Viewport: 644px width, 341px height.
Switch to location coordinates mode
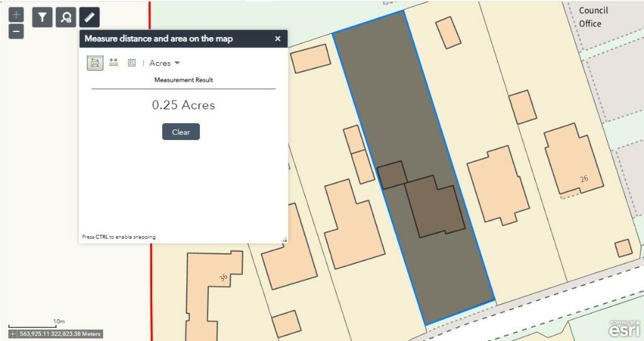(x=131, y=62)
